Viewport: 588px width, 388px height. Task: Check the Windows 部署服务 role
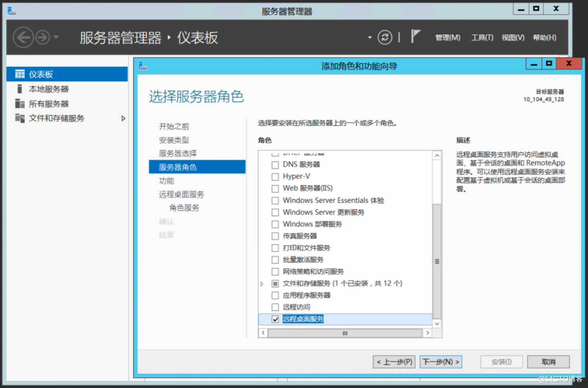point(275,224)
